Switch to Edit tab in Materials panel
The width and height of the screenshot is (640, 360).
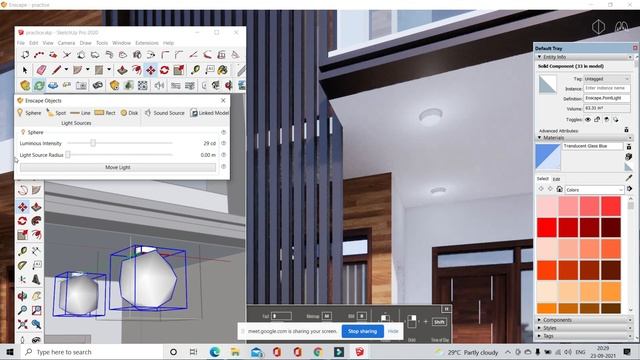(x=556, y=179)
